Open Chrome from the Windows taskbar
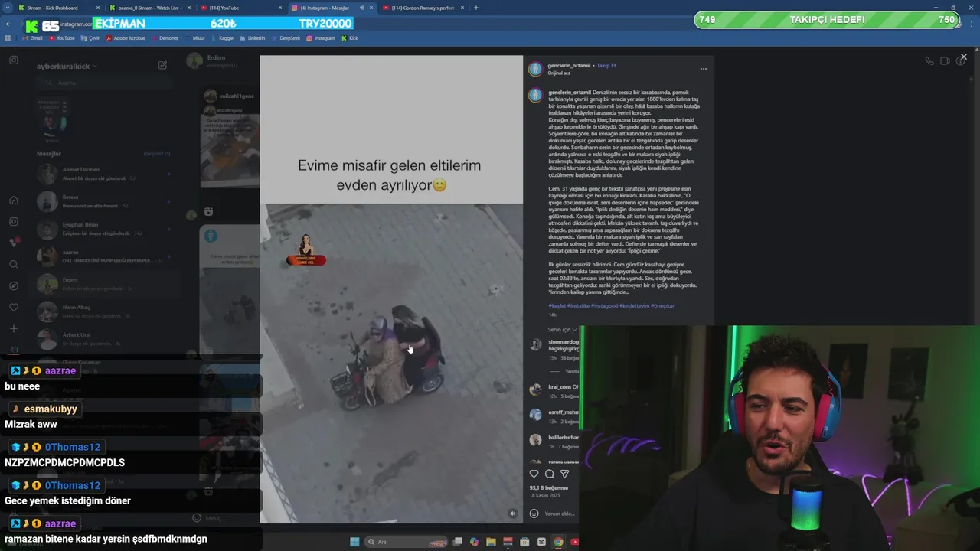The height and width of the screenshot is (551, 980). [x=558, y=542]
